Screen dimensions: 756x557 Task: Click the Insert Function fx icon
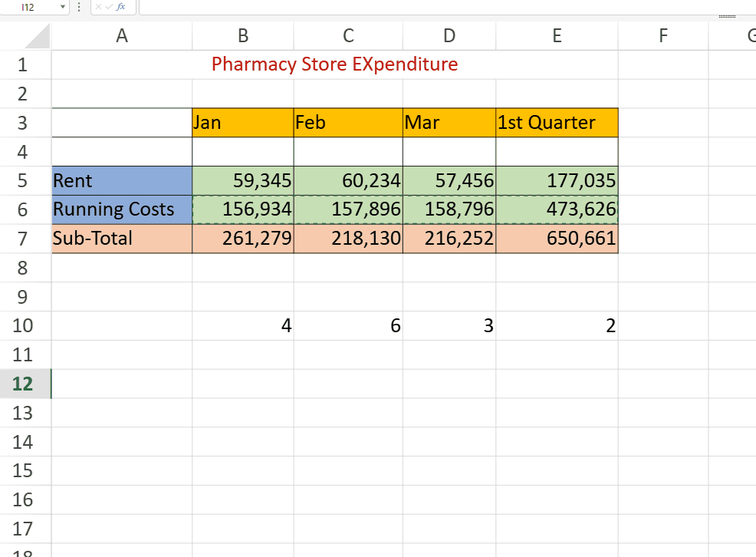(x=121, y=7)
